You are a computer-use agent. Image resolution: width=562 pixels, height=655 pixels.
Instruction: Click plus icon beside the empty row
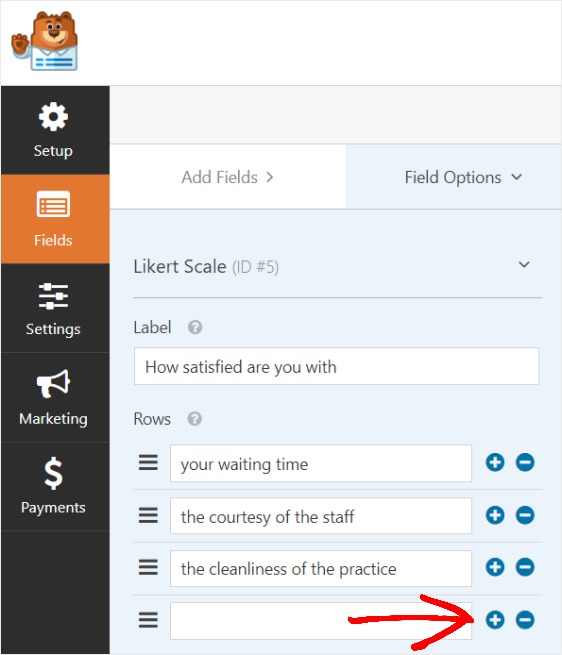[495, 619]
